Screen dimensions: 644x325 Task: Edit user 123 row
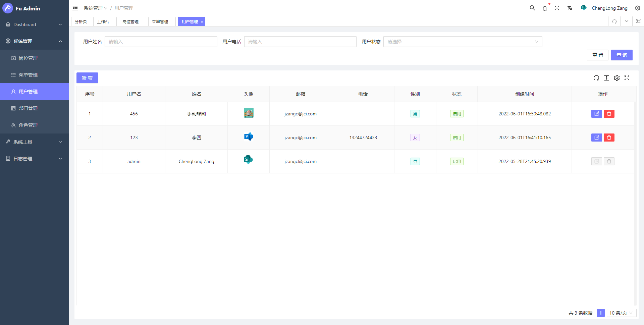click(x=597, y=138)
